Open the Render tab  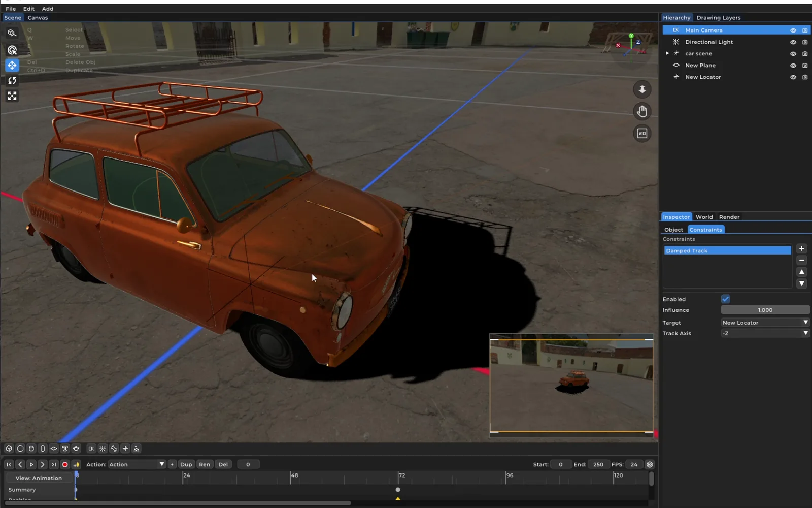[x=729, y=217]
